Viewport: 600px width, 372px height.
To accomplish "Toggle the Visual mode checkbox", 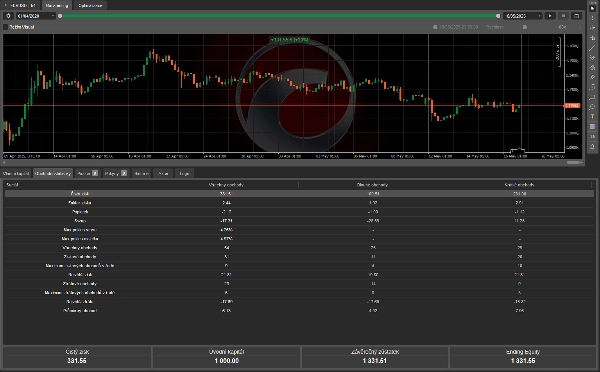I will tap(6, 27).
